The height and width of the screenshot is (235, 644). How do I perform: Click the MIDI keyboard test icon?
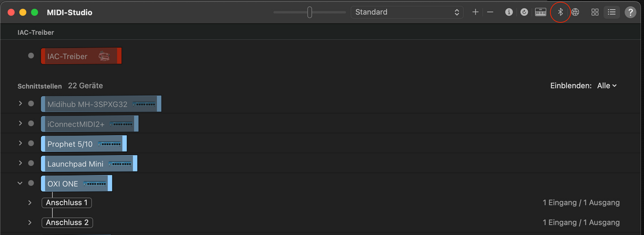click(541, 12)
